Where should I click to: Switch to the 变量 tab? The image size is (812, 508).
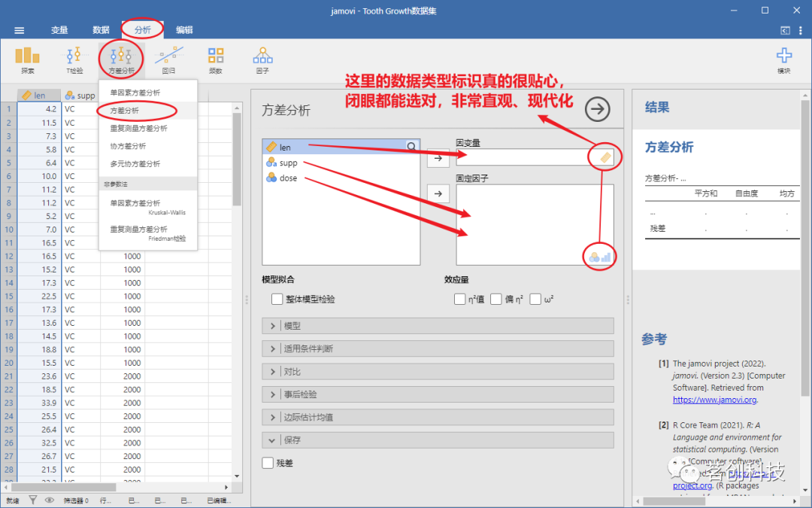click(59, 30)
